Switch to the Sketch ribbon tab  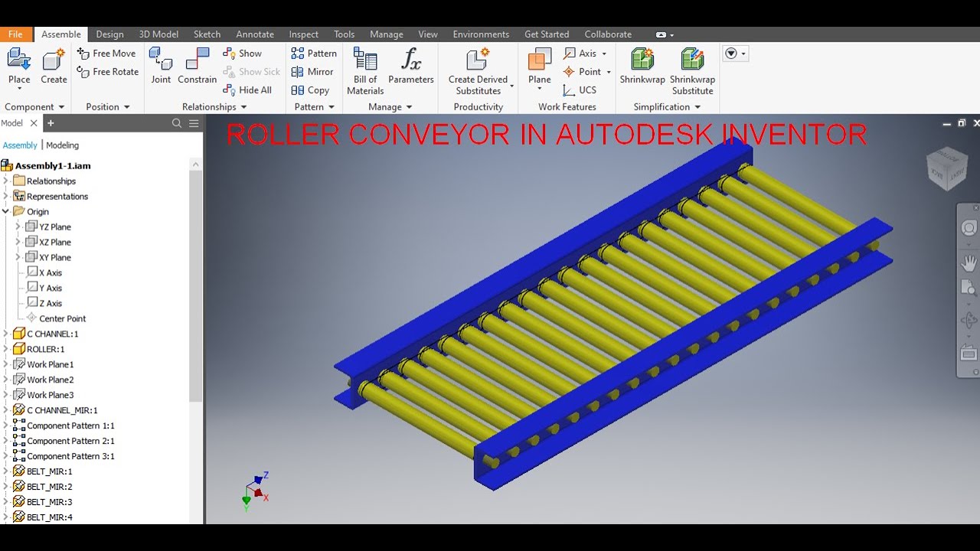pyautogui.click(x=207, y=34)
